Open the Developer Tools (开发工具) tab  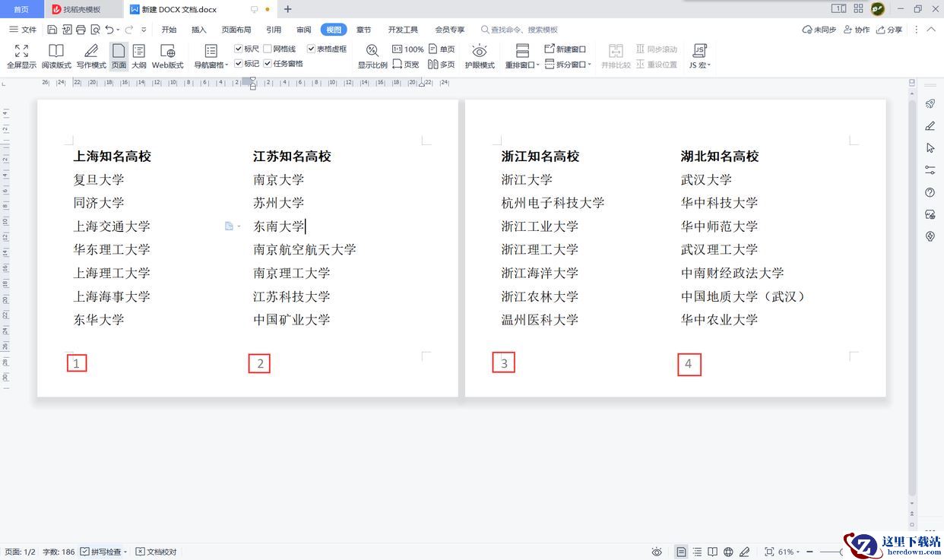(x=403, y=30)
